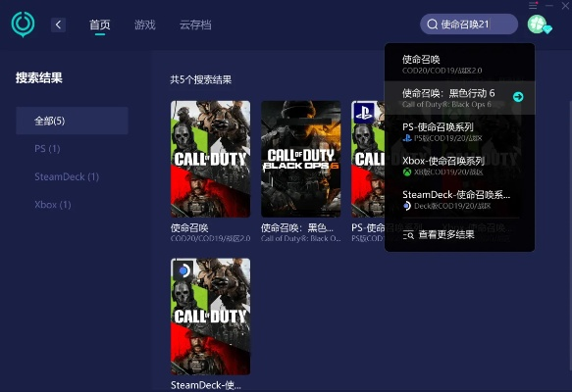Image resolution: width=572 pixels, height=392 pixels.
Task: Click Steam logo next to Deck版COD19/20/战区
Action: [x=407, y=206]
